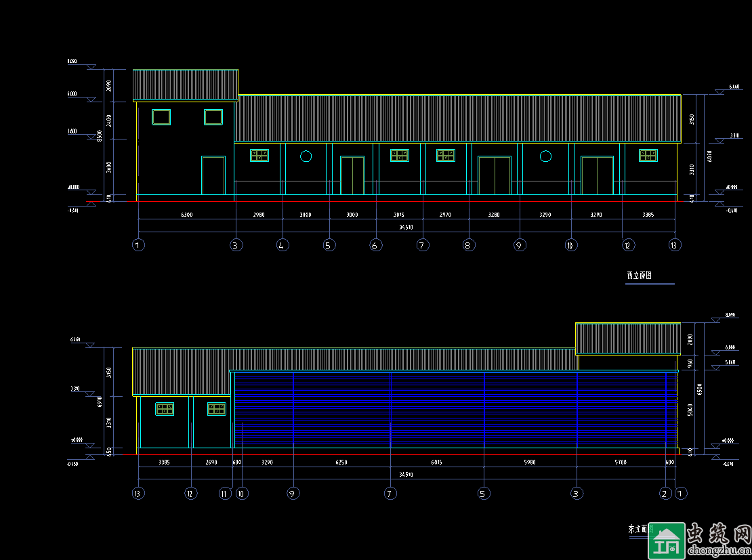
Task: Pick the round window between axes 4 and 5
Action: click(306, 156)
